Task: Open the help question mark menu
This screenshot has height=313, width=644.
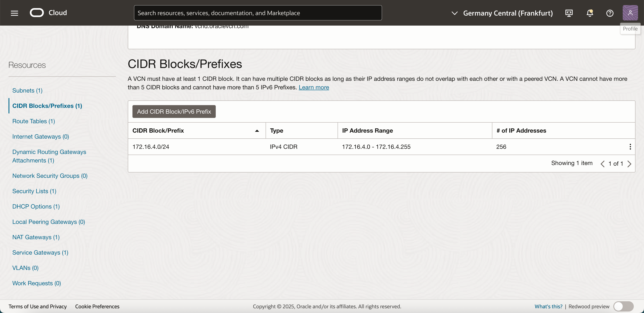Action: click(x=609, y=13)
